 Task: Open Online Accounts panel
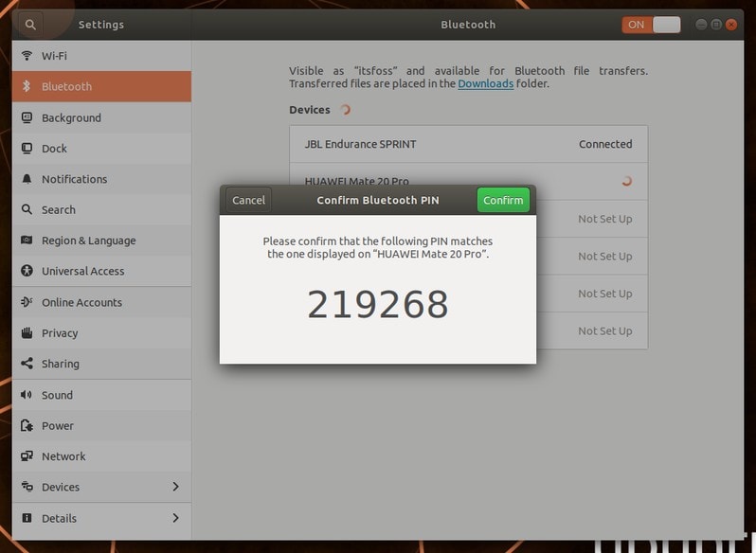click(x=101, y=302)
